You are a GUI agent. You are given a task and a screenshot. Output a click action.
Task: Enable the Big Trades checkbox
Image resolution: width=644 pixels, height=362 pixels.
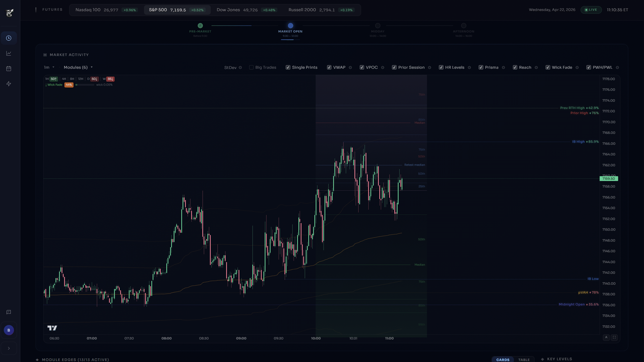251,67
